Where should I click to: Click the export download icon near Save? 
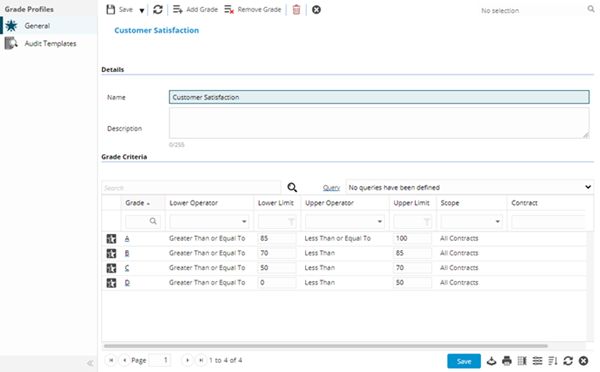point(491,361)
